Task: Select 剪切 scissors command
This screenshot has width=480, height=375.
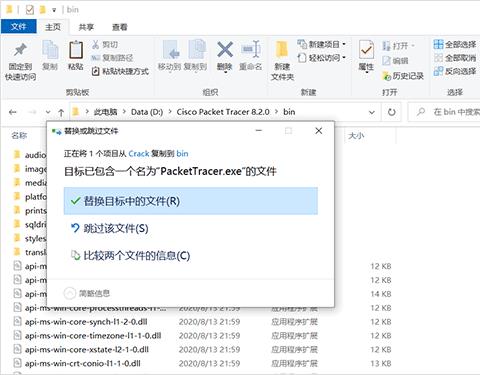Action: (x=105, y=44)
